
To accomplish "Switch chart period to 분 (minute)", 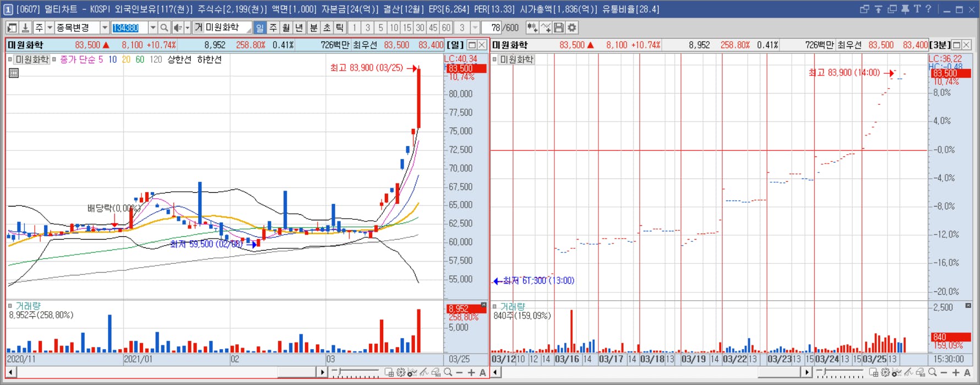I will click(313, 28).
